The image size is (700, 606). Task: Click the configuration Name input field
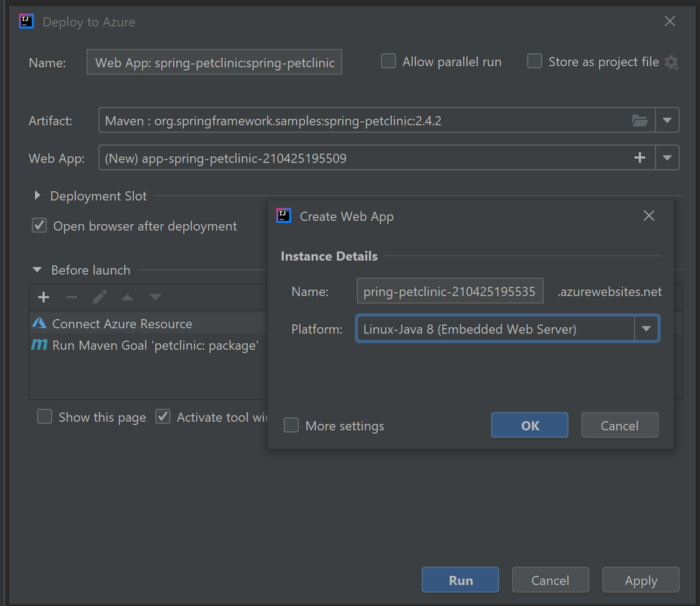(214, 62)
